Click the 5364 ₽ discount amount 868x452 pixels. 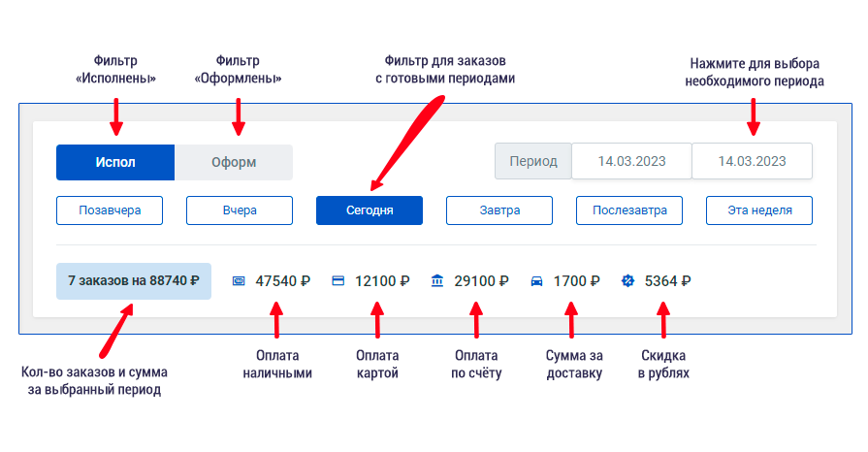(667, 281)
